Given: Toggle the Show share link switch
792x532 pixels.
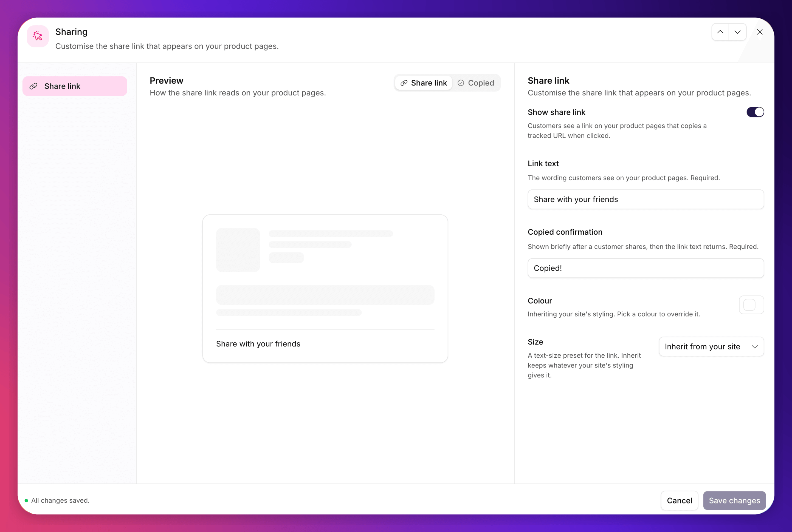Looking at the screenshot, I should pos(755,112).
